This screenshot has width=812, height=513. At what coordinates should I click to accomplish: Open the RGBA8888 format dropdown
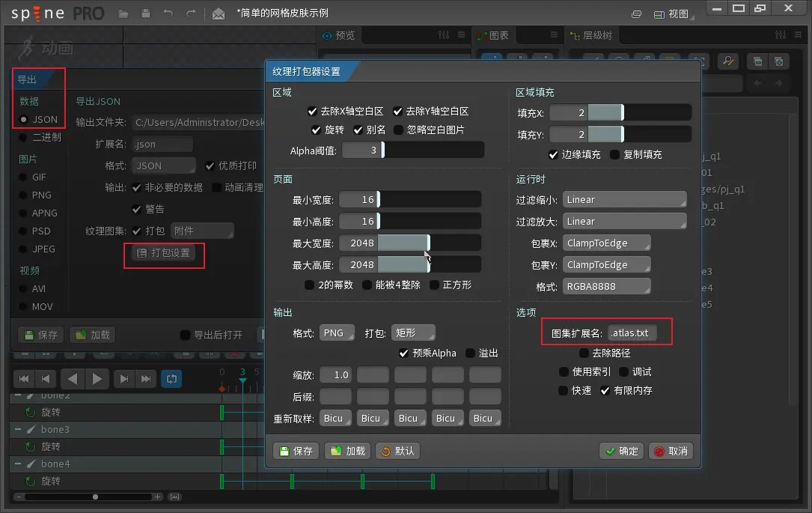(x=606, y=287)
